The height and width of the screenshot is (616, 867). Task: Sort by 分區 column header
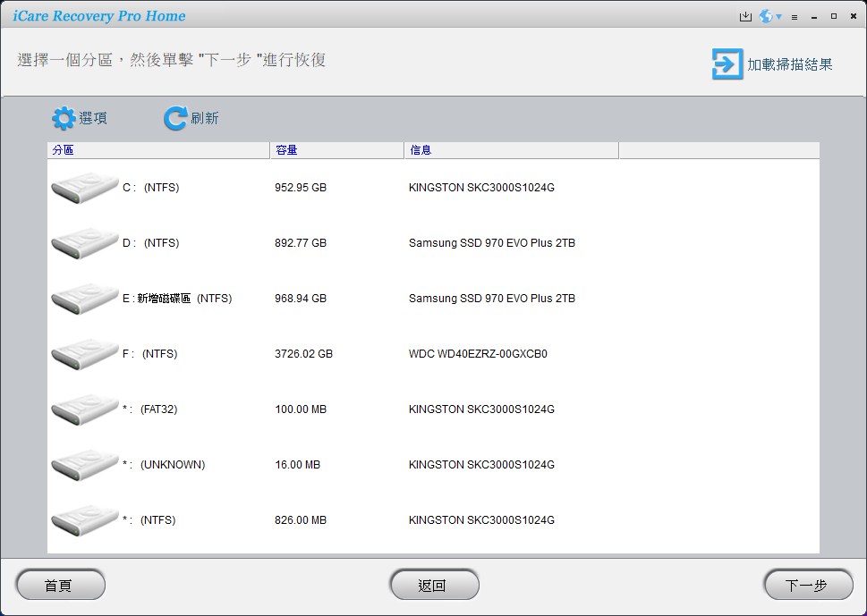(158, 150)
